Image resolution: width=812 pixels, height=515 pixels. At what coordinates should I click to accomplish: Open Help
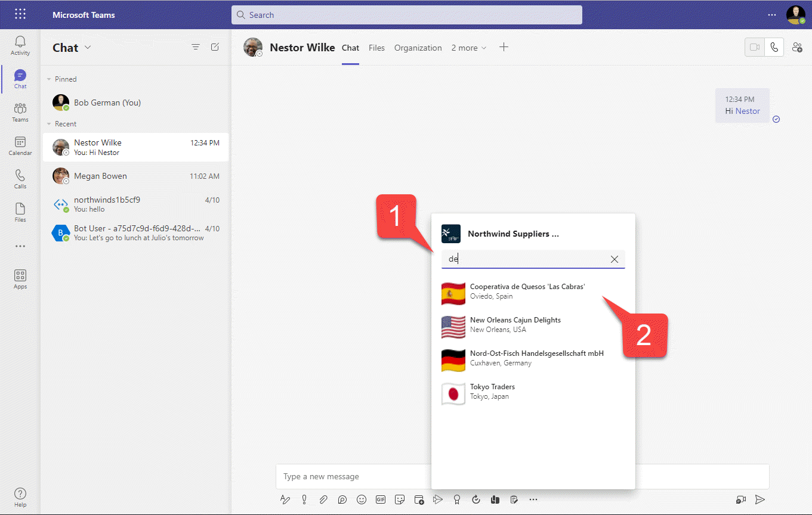[20, 497]
